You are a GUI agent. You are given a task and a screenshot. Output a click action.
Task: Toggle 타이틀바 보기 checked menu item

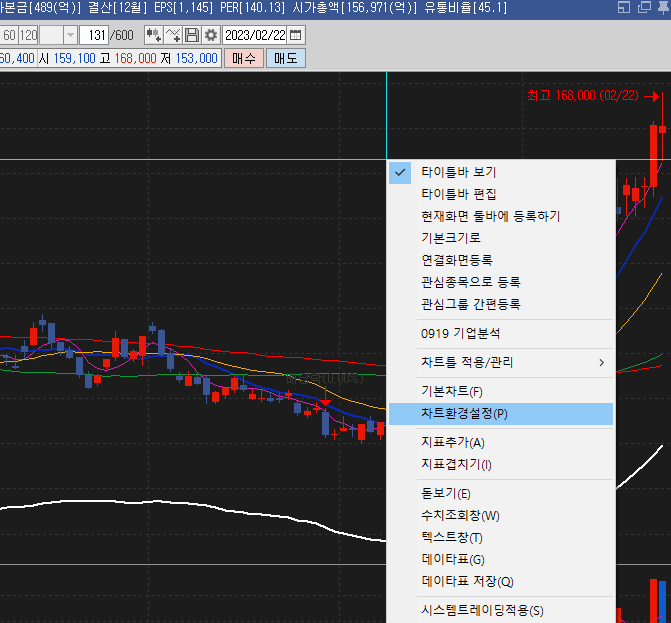(x=501, y=172)
